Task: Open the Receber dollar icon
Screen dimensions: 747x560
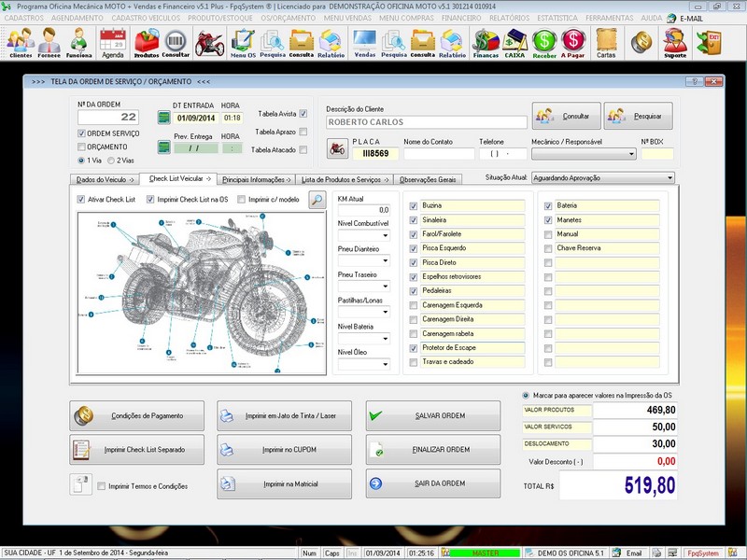Action: [544, 42]
